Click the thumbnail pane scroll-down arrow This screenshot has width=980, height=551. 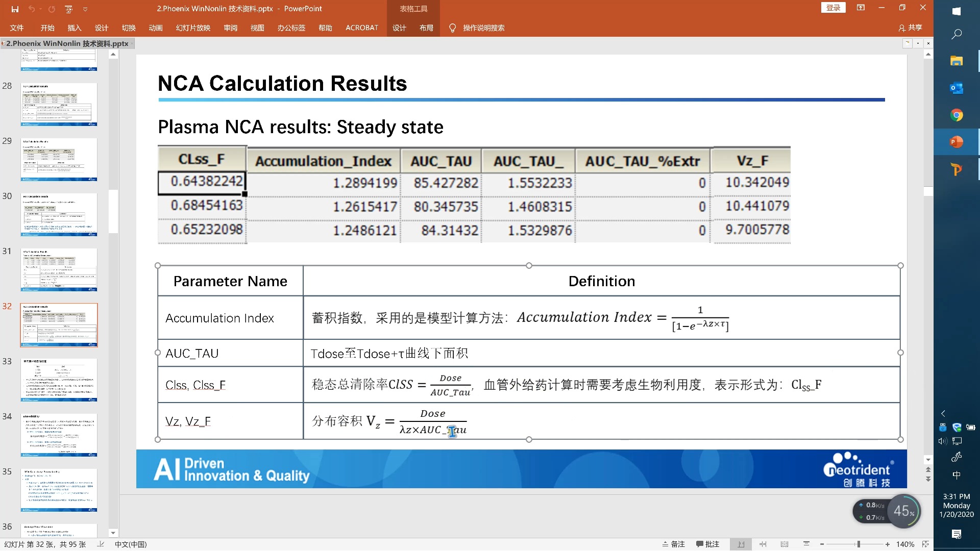[x=113, y=533]
